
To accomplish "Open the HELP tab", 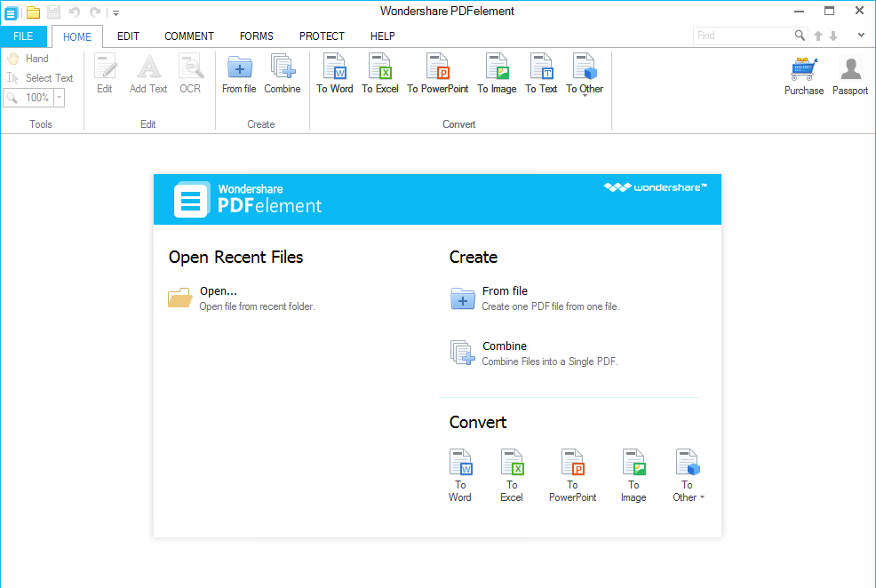I will pyautogui.click(x=383, y=36).
